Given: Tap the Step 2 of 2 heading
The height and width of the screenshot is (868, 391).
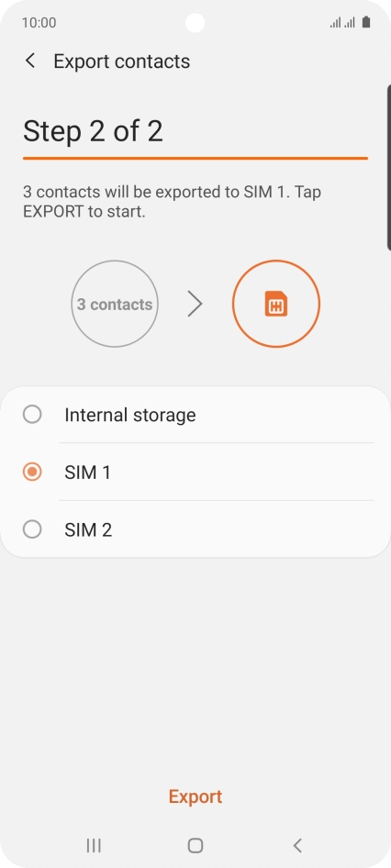Looking at the screenshot, I should tap(93, 131).
